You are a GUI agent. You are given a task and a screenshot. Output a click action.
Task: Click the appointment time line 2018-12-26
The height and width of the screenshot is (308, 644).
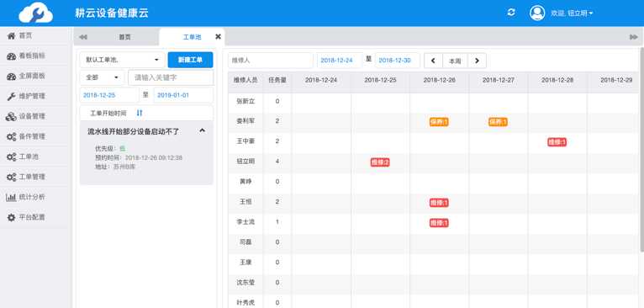click(139, 158)
